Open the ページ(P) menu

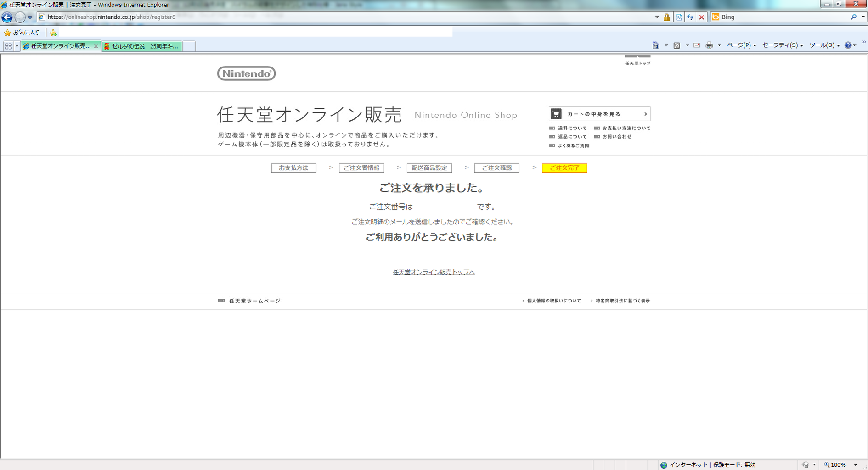[741, 45]
